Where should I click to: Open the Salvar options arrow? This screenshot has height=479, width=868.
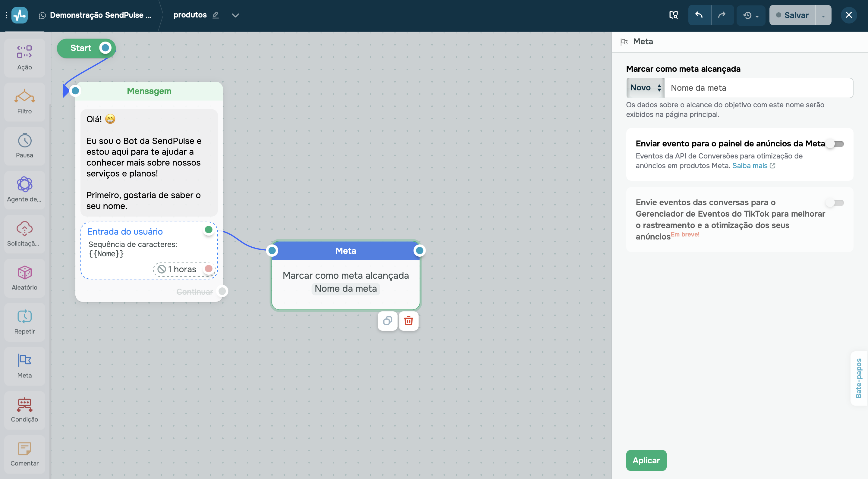pyautogui.click(x=823, y=15)
